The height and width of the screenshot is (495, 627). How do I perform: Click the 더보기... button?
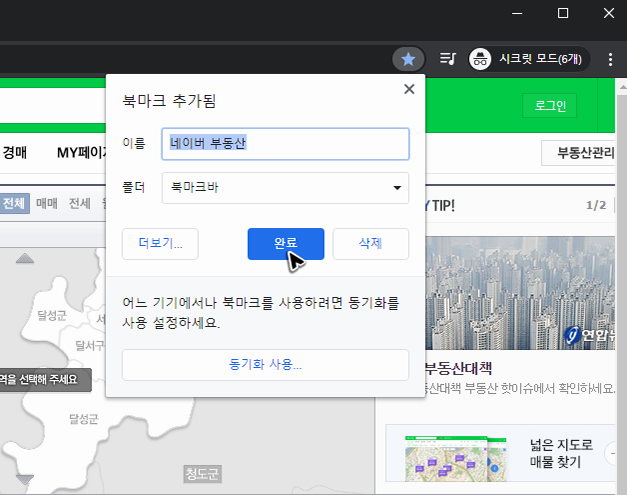160,244
